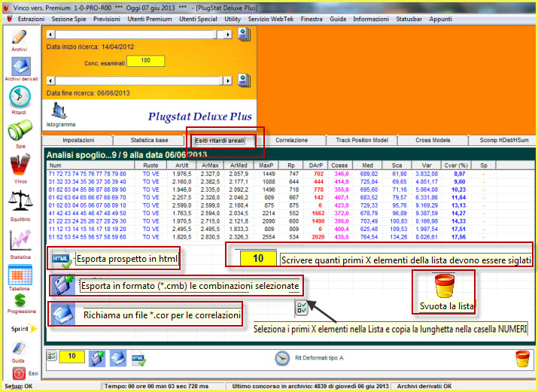Click right arrow of Data fine scrollbar
Viewport: 538px width, 392px height.
[x=228, y=81]
